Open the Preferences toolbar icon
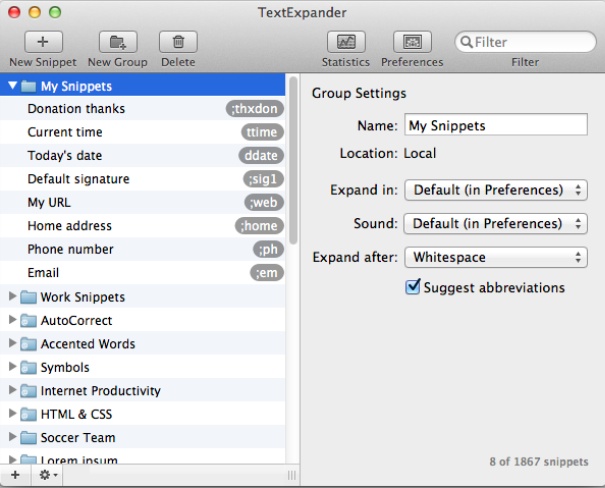Viewport: 605px width, 488px height. pos(411,42)
